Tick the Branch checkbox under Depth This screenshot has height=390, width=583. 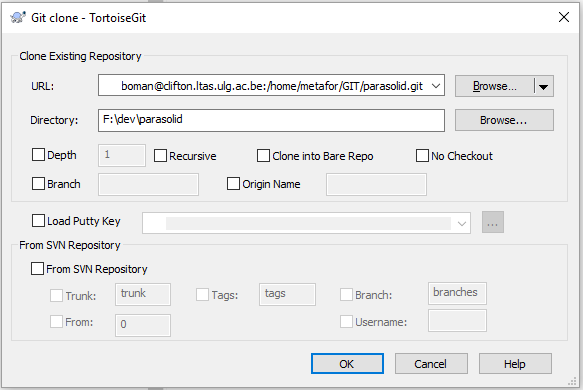pos(38,184)
